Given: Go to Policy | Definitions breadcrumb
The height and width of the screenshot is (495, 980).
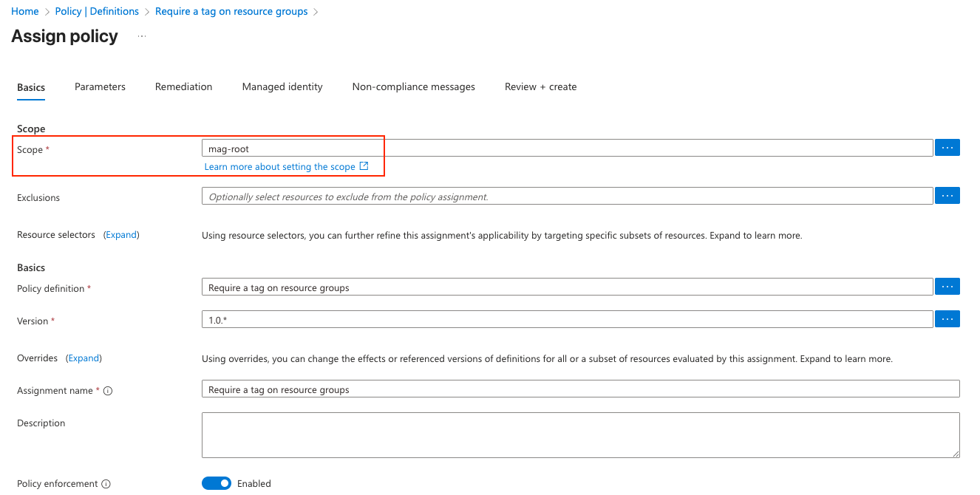Looking at the screenshot, I should 97,12.
